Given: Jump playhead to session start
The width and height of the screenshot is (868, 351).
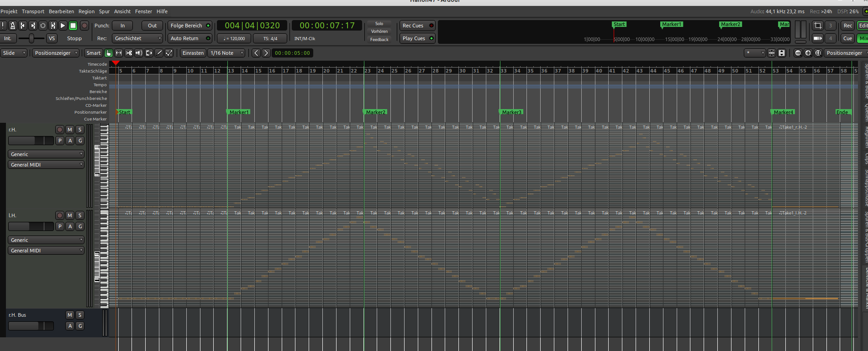Looking at the screenshot, I should pos(23,26).
